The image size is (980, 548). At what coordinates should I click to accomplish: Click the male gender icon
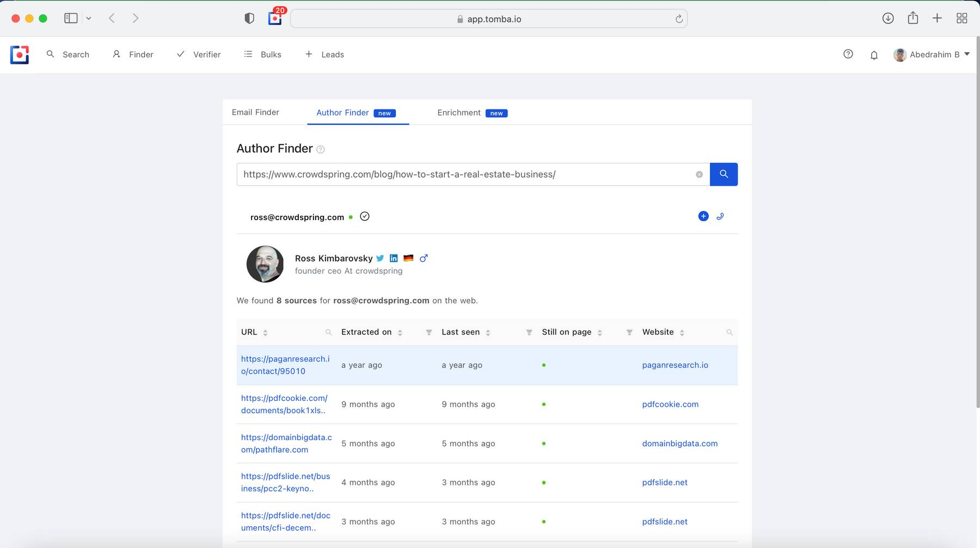coord(424,258)
